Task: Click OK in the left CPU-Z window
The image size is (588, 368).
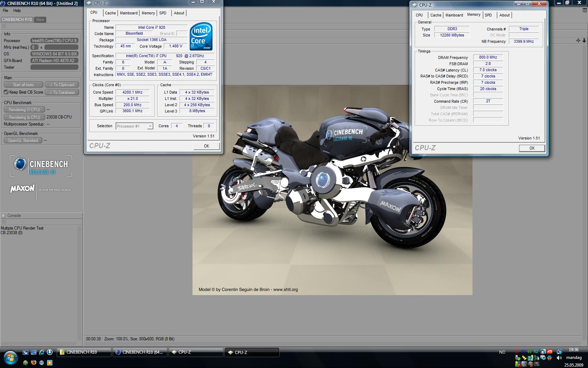Action: [206, 146]
